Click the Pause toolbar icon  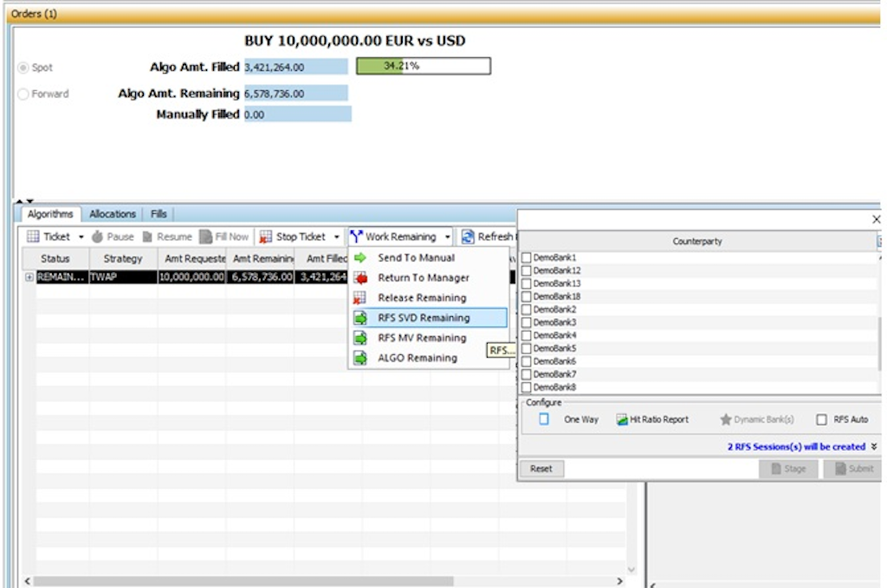[x=98, y=236]
